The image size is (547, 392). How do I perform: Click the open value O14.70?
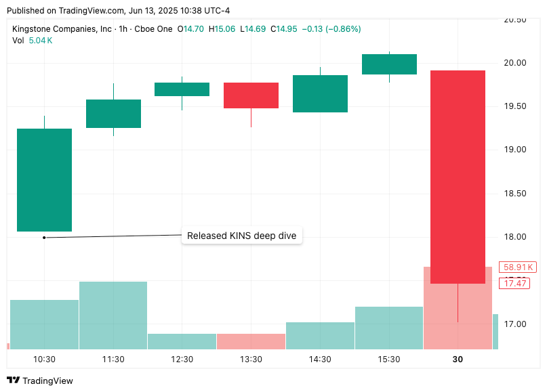point(190,29)
